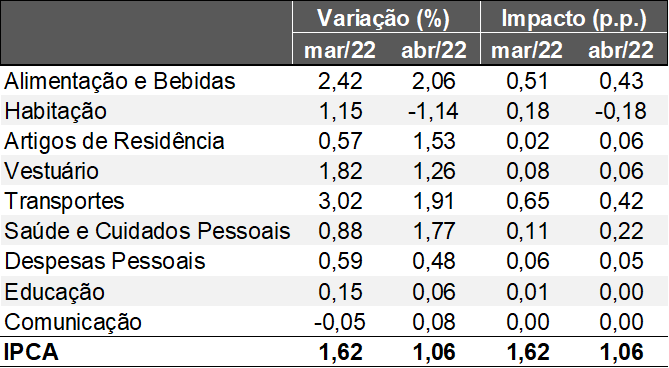Click the -0,18 Habitação impact cell
This screenshot has width=669, height=368.
620,111
